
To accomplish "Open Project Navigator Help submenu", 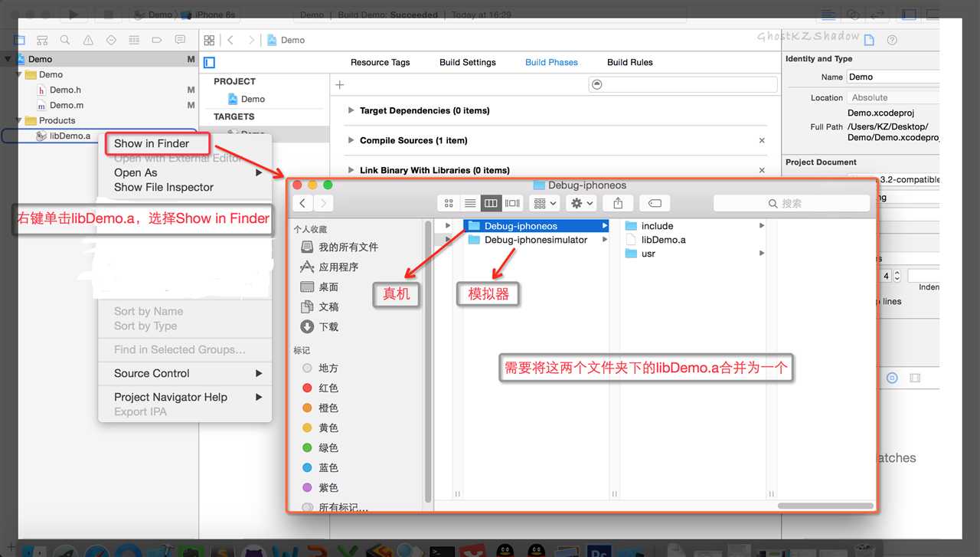I will 185,397.
